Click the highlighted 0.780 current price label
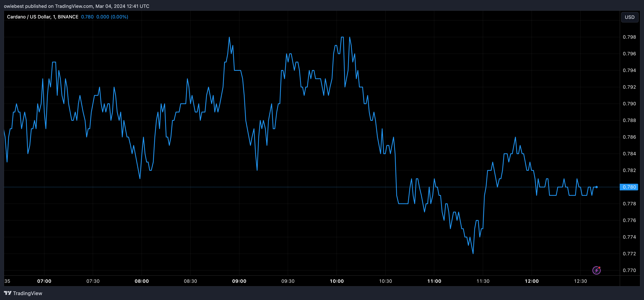Viewport: 644px width, 300px height. click(x=629, y=187)
